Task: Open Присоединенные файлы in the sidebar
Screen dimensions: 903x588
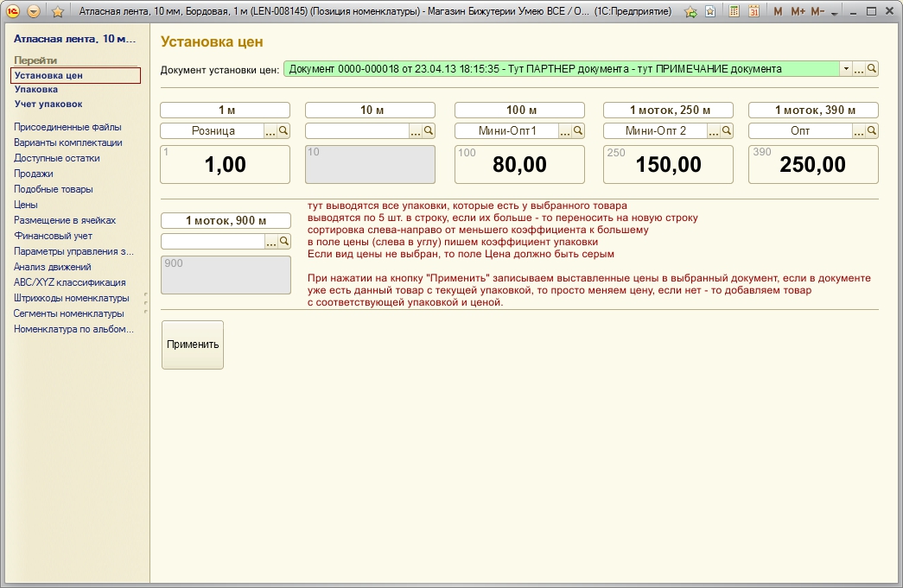Action: [67, 127]
